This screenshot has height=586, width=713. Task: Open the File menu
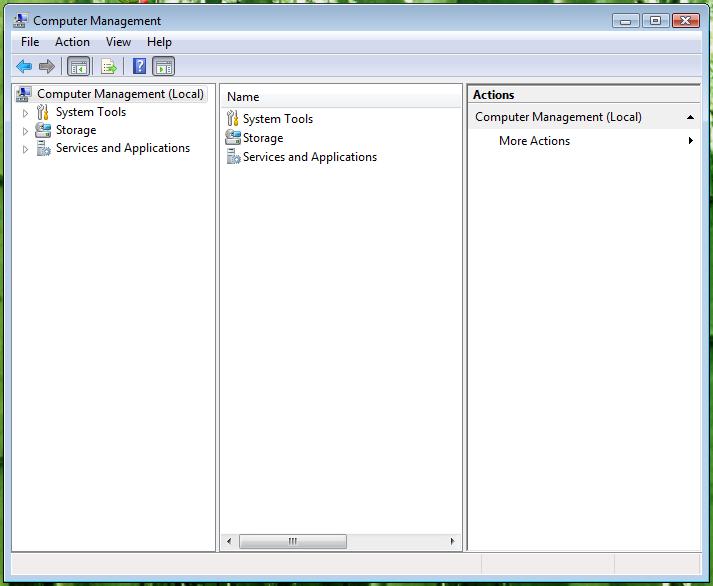click(30, 42)
